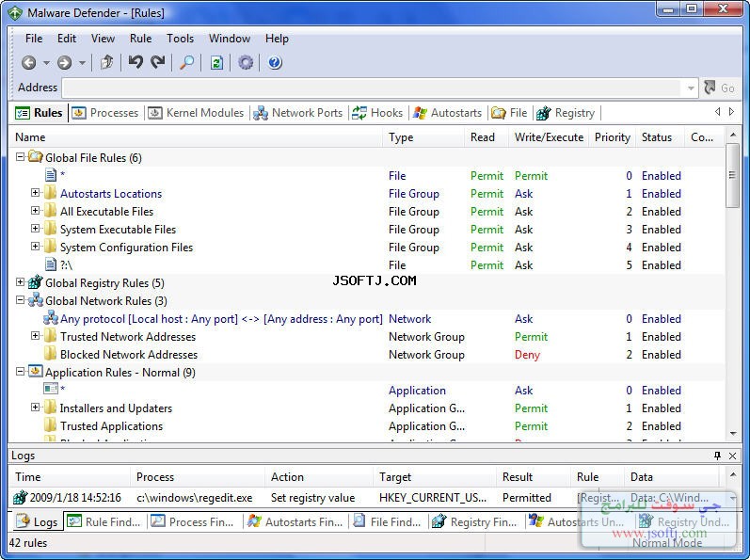Sort by the Priority column header
This screenshot has width=750, height=560.
(x=612, y=137)
